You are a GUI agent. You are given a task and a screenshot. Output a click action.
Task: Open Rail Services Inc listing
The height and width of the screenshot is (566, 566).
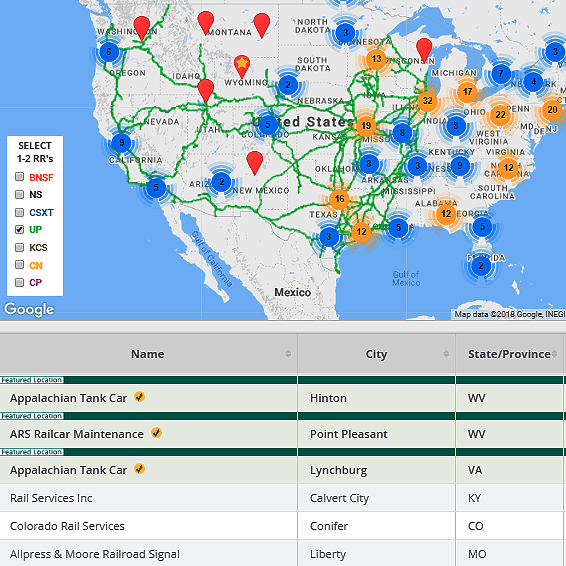coord(51,498)
